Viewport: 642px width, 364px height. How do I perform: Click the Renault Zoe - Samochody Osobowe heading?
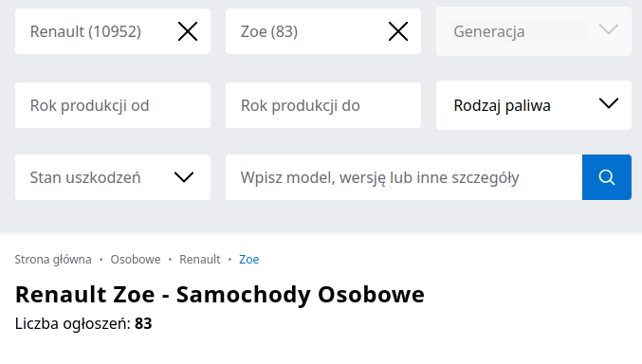click(220, 295)
